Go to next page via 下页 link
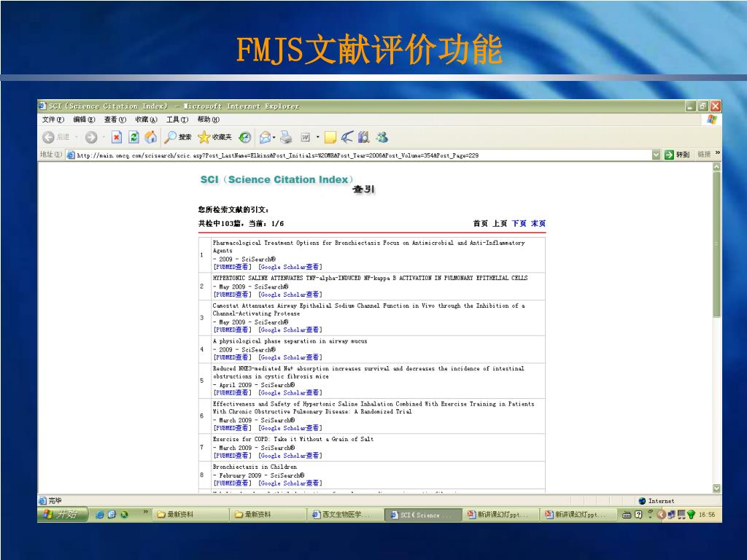 [x=519, y=223]
